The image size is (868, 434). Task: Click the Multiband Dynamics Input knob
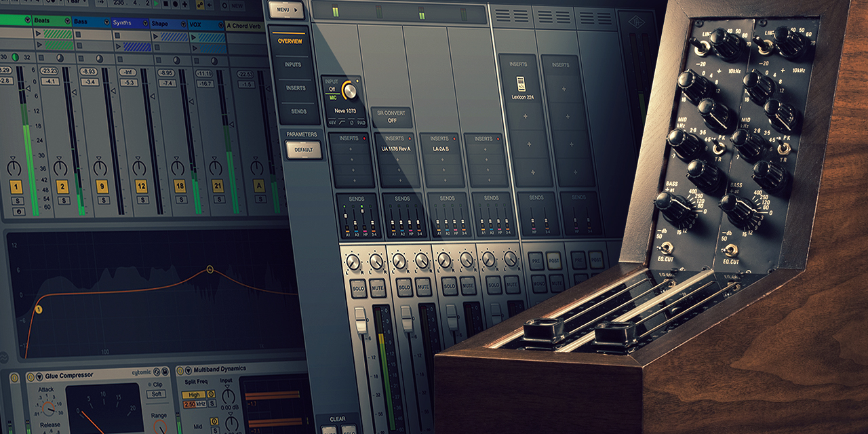229,397
